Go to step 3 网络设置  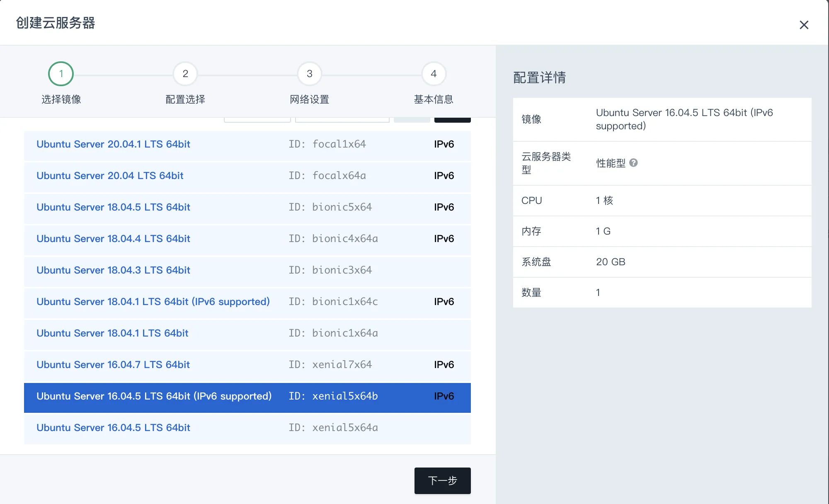point(309,74)
